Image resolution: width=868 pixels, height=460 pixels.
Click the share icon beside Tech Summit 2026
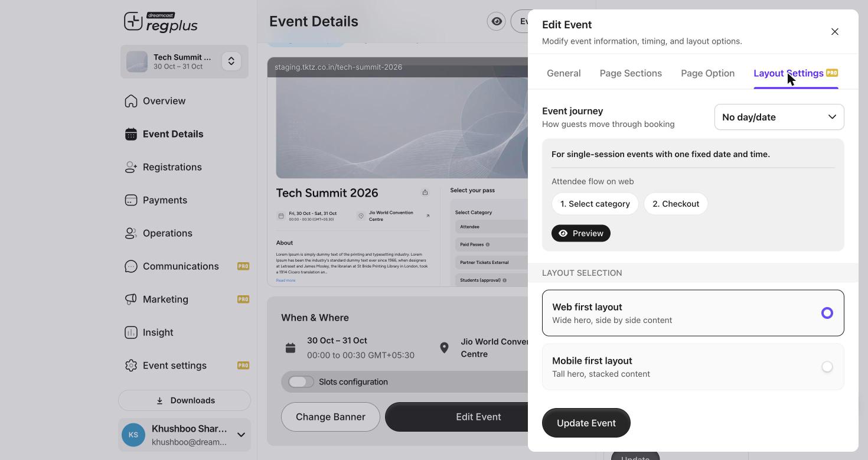[425, 193]
